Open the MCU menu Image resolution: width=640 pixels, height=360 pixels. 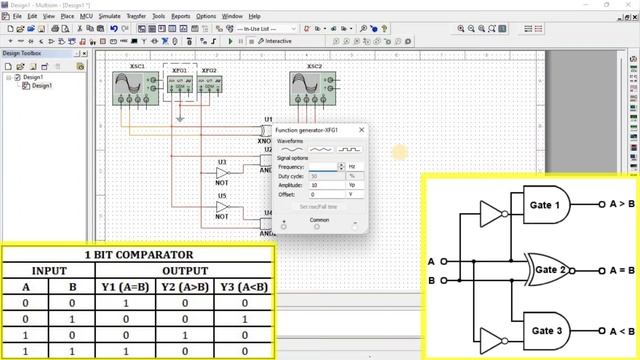(x=86, y=16)
